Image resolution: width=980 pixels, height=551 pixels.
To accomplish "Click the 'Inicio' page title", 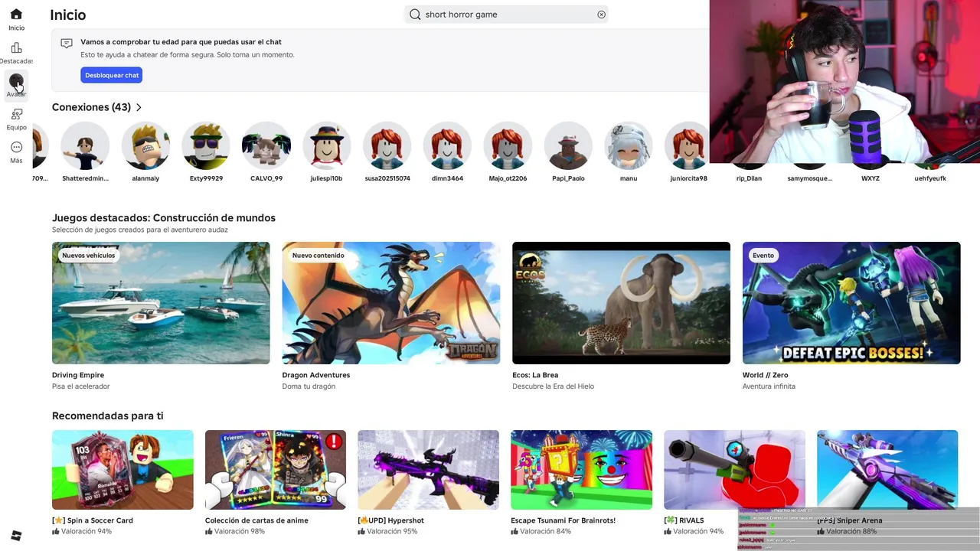I will pos(68,15).
